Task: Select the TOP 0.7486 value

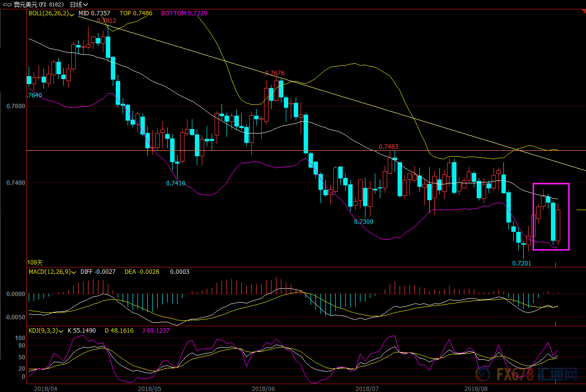Action: [135, 13]
